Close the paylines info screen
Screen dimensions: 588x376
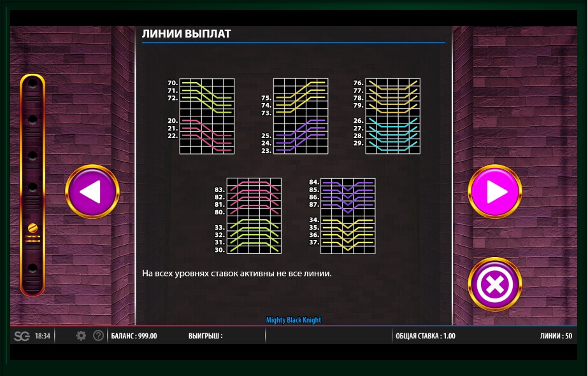(495, 284)
